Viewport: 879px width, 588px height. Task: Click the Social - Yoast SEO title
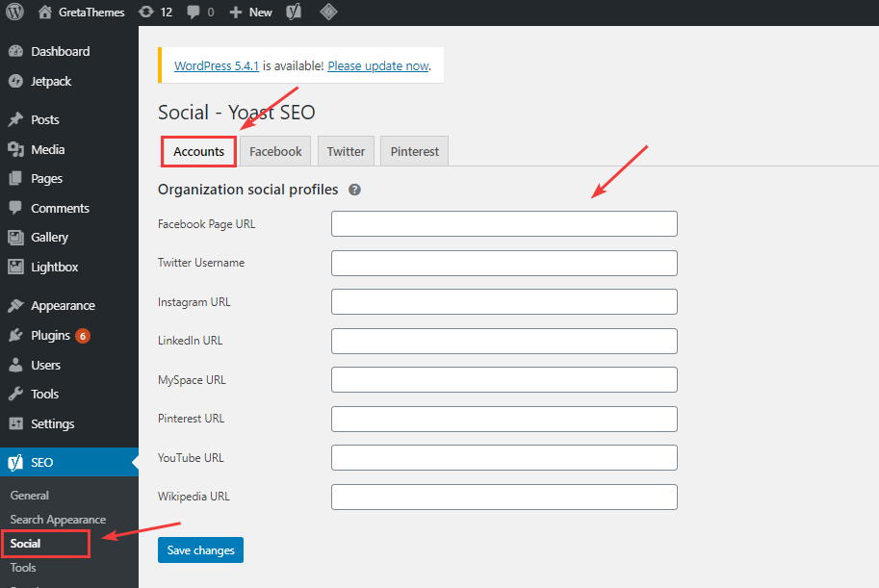point(236,113)
